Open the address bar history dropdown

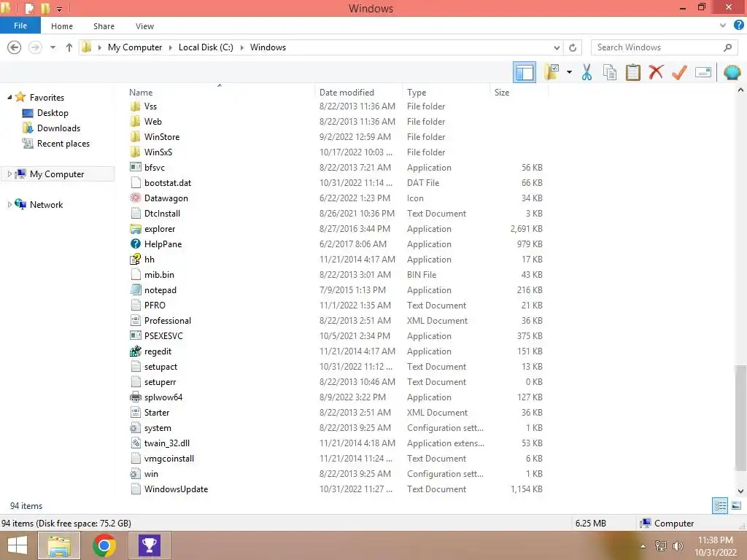click(x=557, y=47)
